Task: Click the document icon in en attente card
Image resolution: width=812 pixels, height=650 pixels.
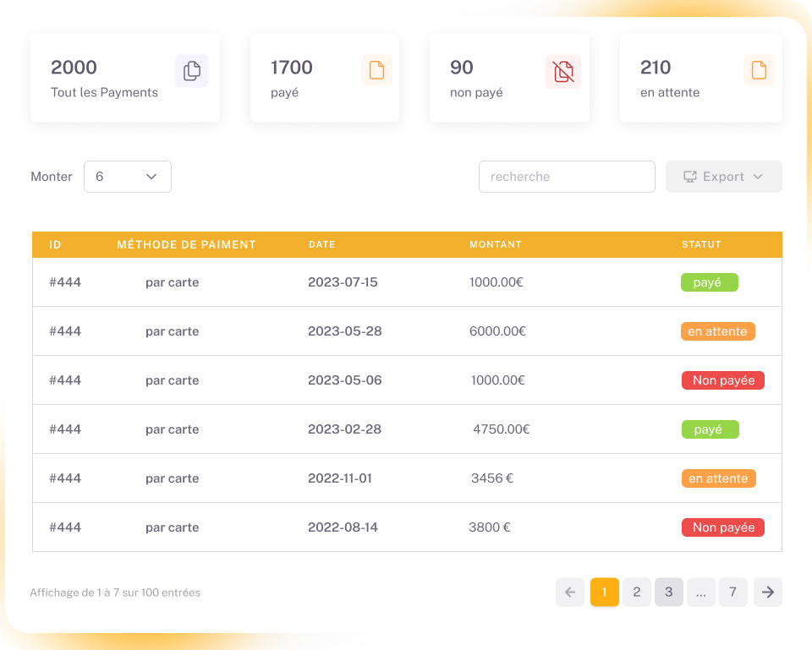Action: pyautogui.click(x=759, y=71)
